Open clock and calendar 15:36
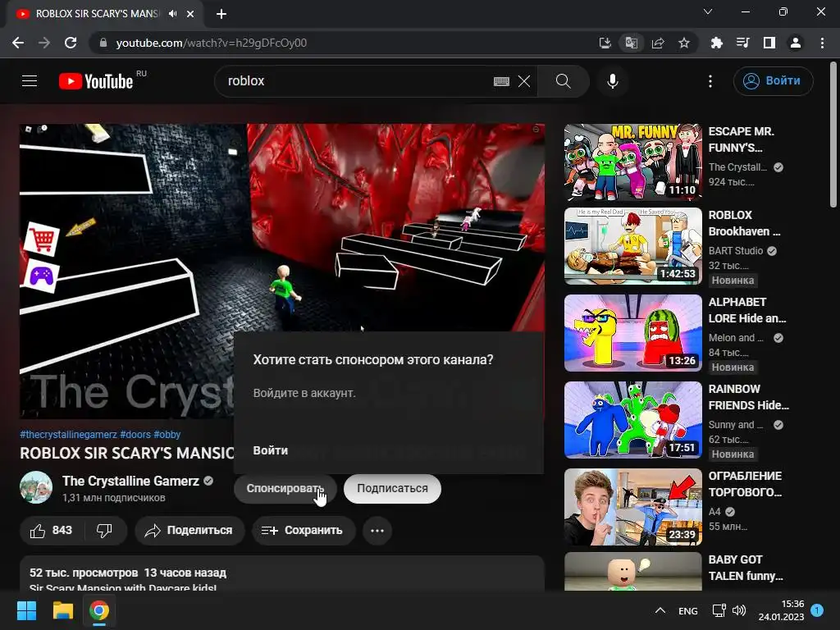Image resolution: width=840 pixels, height=630 pixels. 781,610
